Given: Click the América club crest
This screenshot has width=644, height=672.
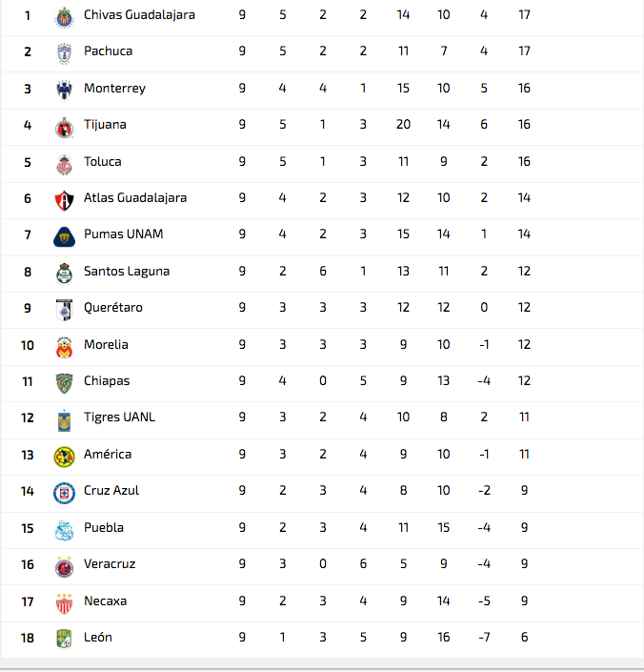Looking at the screenshot, I should pos(64,457).
